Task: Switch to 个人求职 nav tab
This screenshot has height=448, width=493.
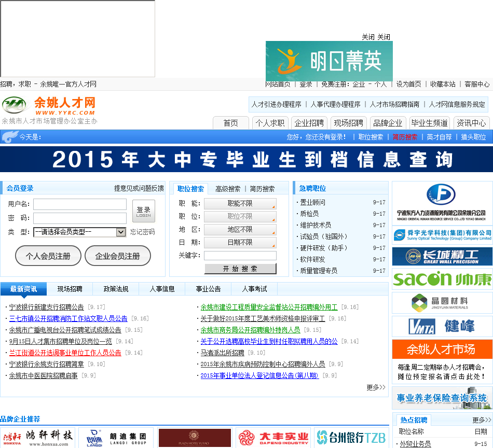Action: click(x=270, y=123)
